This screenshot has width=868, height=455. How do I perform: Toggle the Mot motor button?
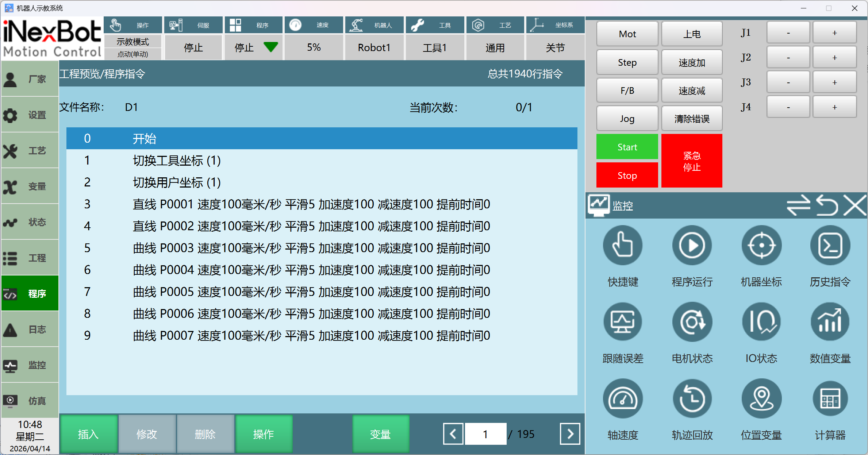627,34
